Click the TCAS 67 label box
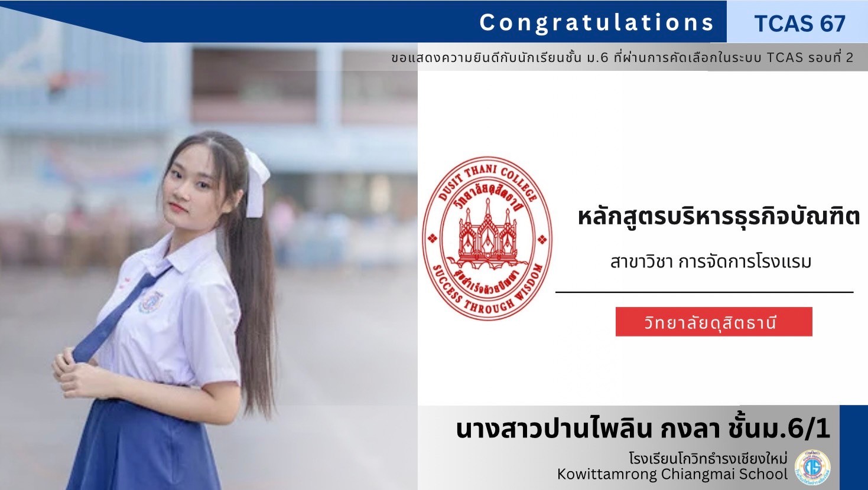This screenshot has width=868, height=490. (797, 22)
